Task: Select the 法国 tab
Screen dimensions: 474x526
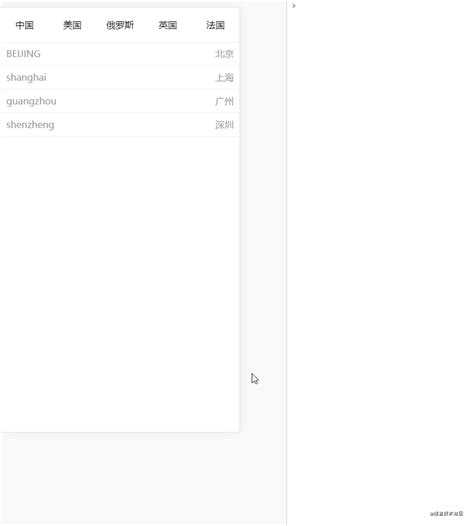Action: coord(215,25)
